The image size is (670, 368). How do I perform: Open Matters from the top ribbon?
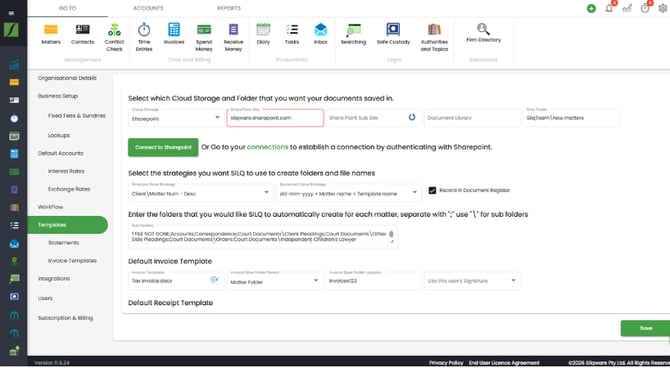pyautogui.click(x=51, y=34)
